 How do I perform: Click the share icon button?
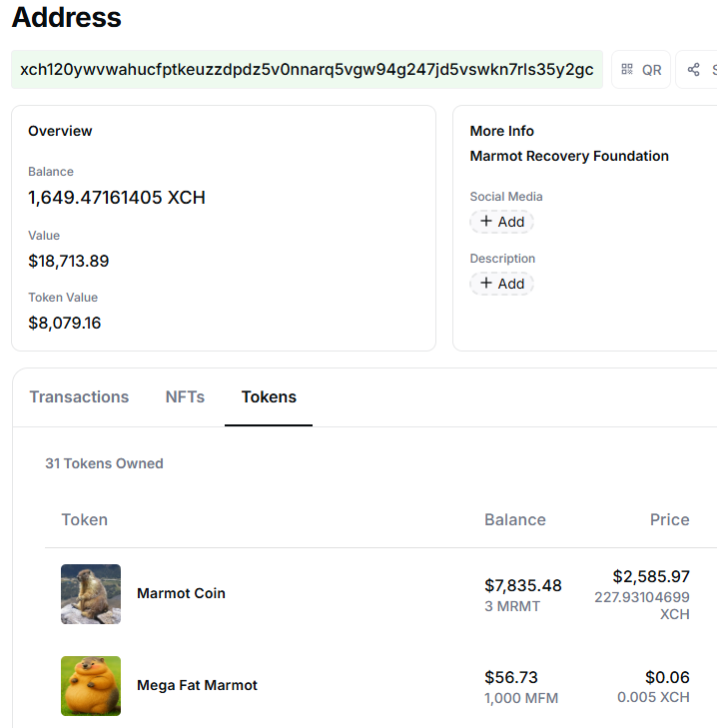pyautogui.click(x=696, y=70)
